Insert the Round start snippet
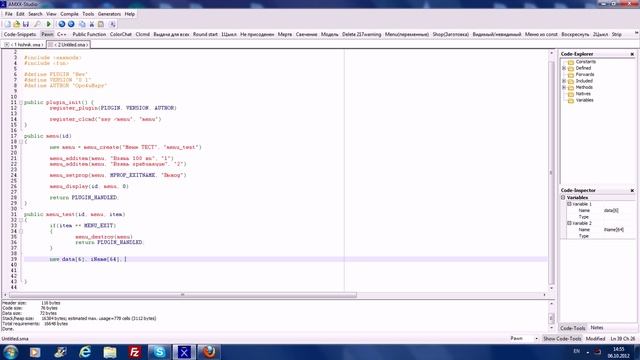Viewport: 640px width, 360px height. 205,34
